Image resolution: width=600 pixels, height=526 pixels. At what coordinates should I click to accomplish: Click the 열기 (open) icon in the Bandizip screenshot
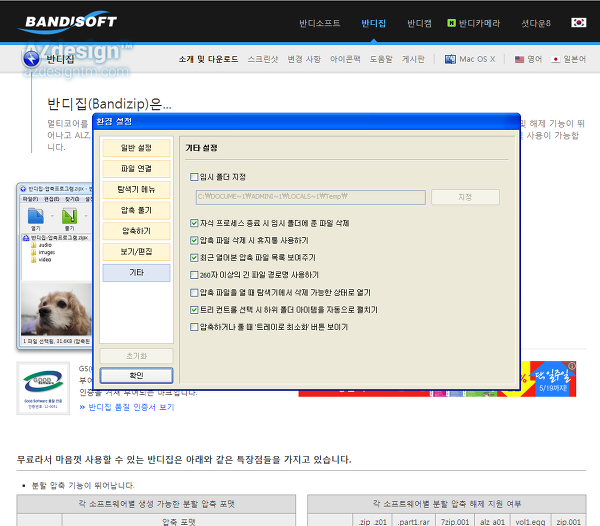[36, 217]
